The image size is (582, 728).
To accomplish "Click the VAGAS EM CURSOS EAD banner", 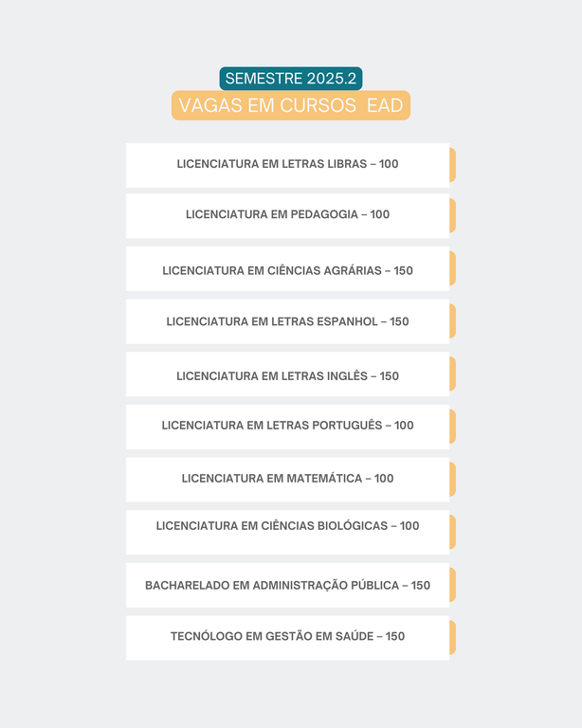I will click(x=291, y=105).
